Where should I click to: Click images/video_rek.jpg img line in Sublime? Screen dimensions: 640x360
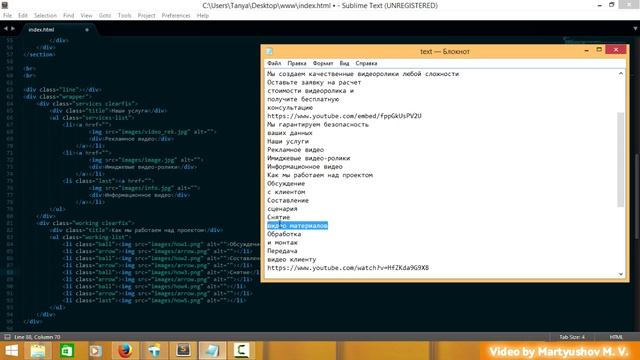coord(152,132)
